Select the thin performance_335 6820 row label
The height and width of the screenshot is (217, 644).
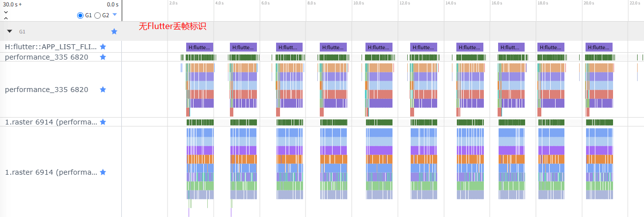click(x=47, y=57)
